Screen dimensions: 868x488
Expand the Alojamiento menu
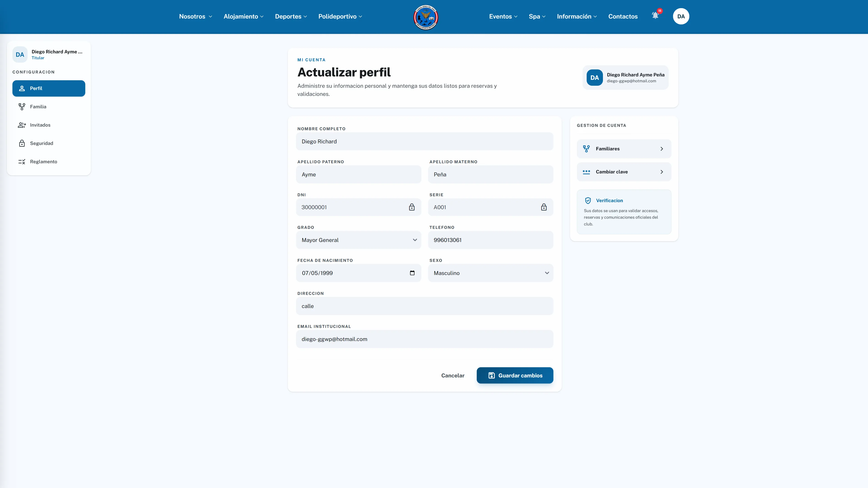coord(243,17)
